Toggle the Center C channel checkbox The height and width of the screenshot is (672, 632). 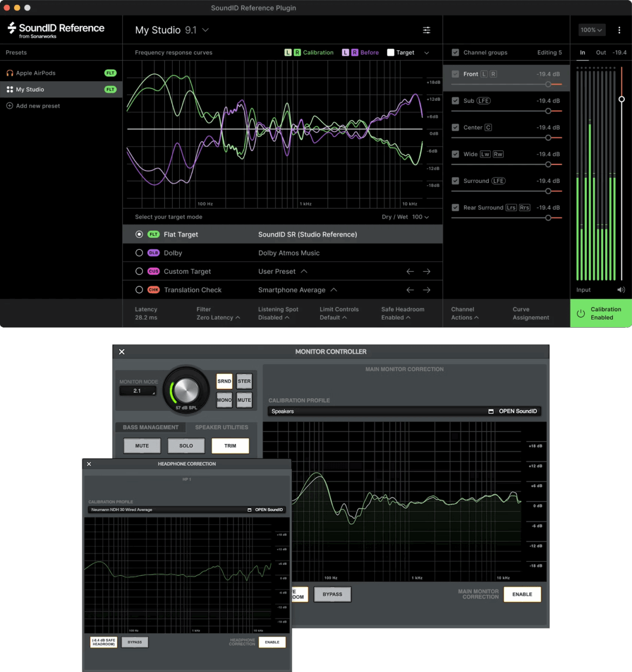coord(455,127)
